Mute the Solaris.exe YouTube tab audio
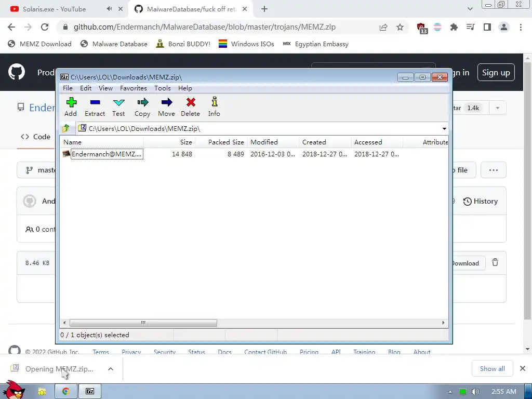The image size is (532, 399). [x=109, y=9]
